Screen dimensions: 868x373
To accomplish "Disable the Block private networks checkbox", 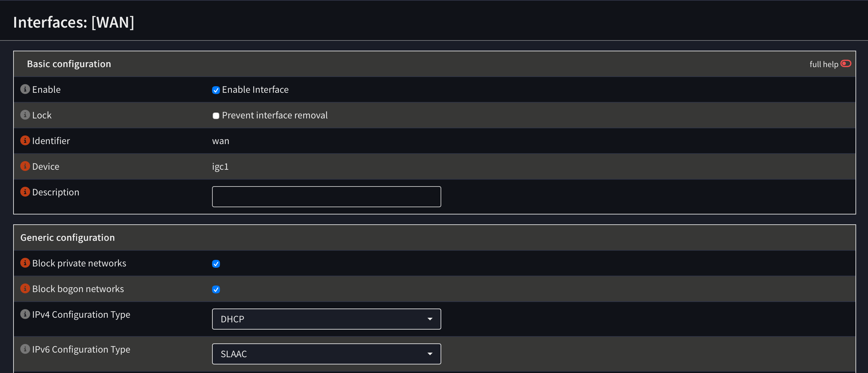I will click(216, 263).
